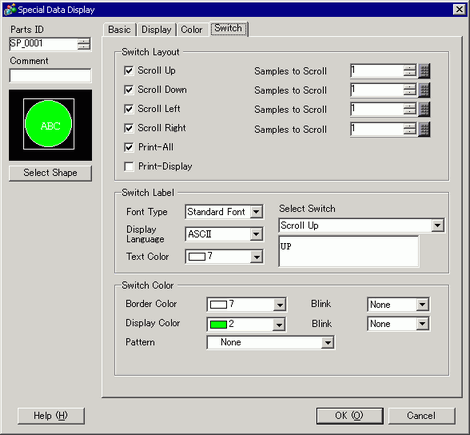The height and width of the screenshot is (435, 470).
Task: Open keypad icon for Scroll Right samples
Action: click(x=424, y=129)
